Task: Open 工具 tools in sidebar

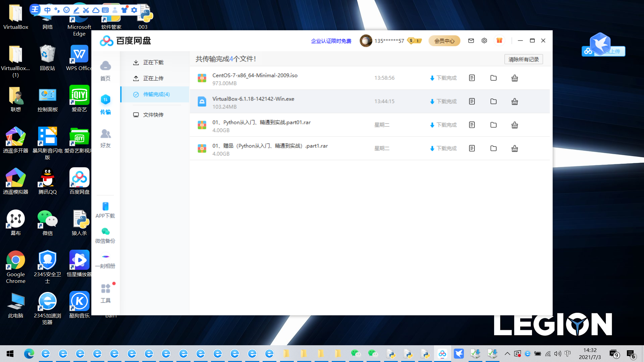Action: click(x=105, y=293)
